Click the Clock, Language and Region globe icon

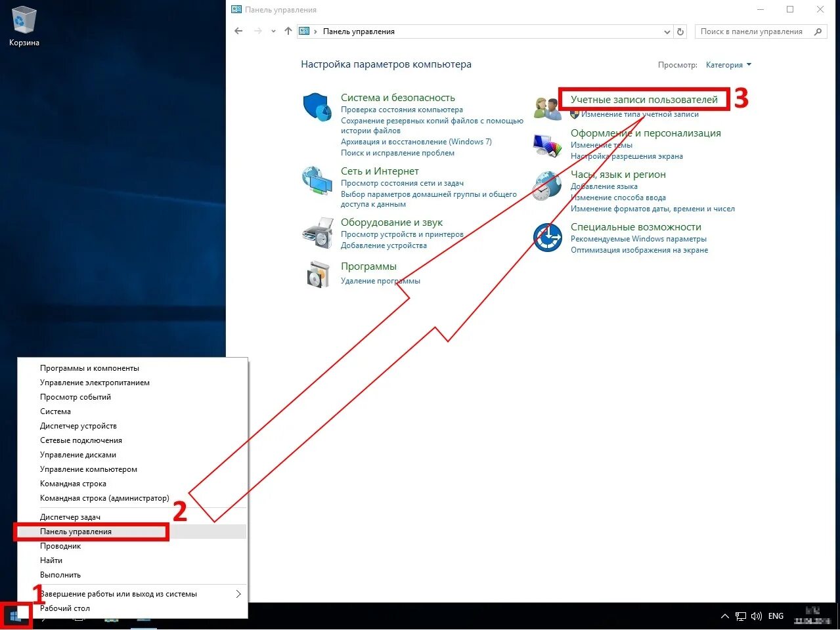point(547,186)
